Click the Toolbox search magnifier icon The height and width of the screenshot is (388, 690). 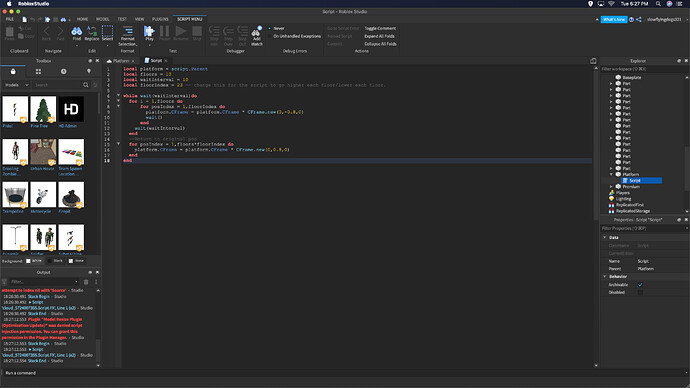pos(86,84)
